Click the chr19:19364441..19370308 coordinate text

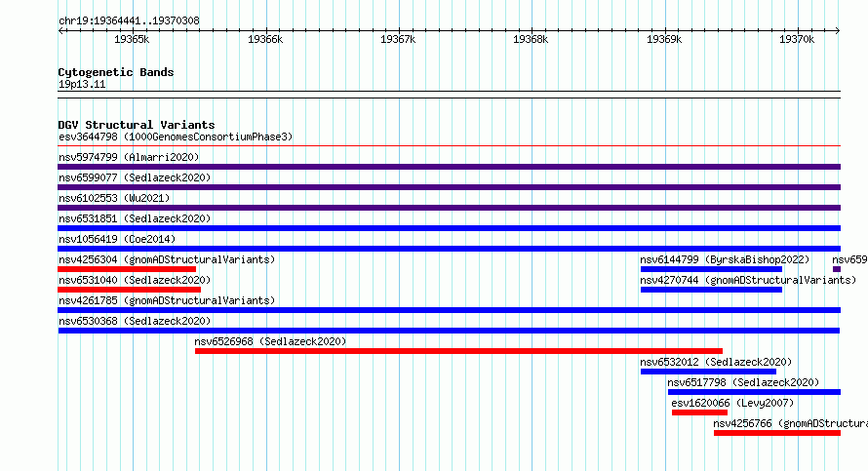129,21
